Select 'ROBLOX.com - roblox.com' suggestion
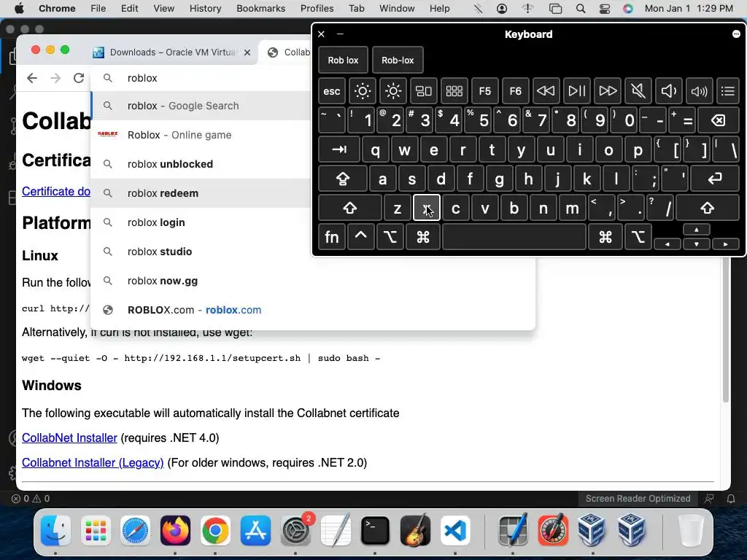 pos(312,309)
